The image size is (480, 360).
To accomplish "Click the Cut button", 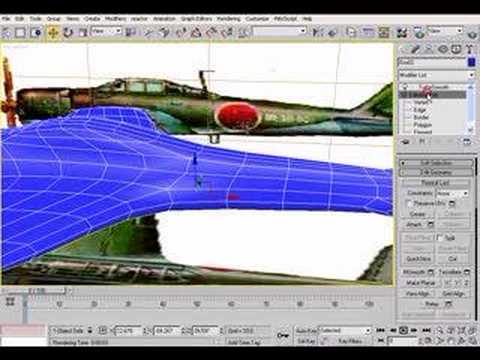I will pyautogui.click(x=453, y=259).
